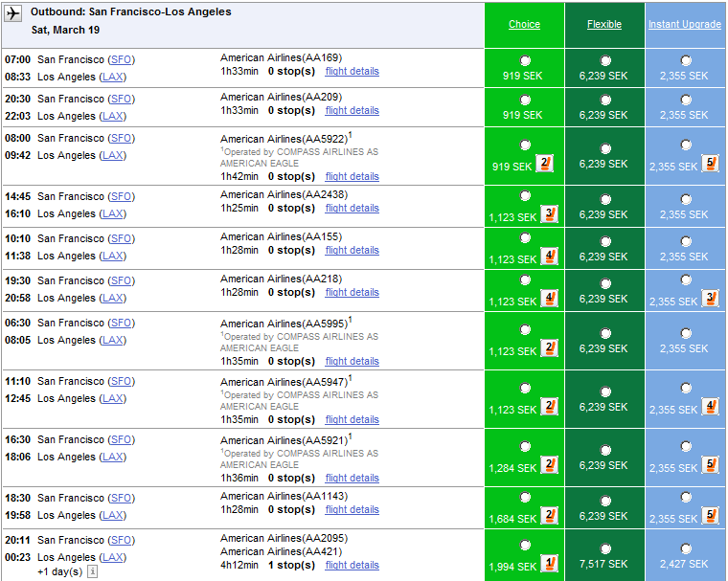This screenshot has width=728, height=581.
Task: Open the Flexible fare column header
Action: (604, 25)
